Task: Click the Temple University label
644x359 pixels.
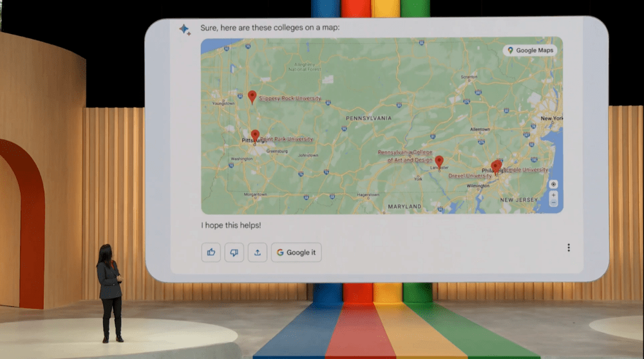Action: (x=526, y=169)
